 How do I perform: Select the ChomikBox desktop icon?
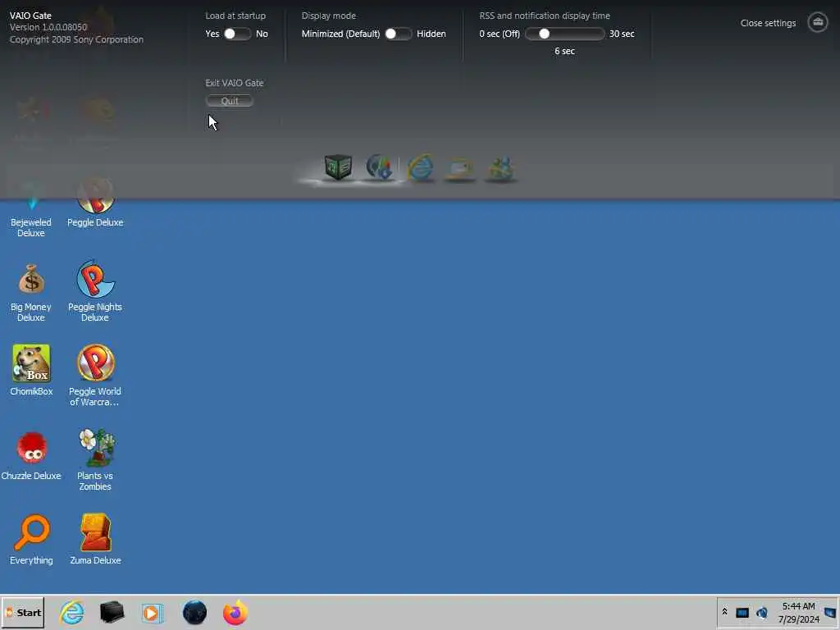tap(31, 371)
